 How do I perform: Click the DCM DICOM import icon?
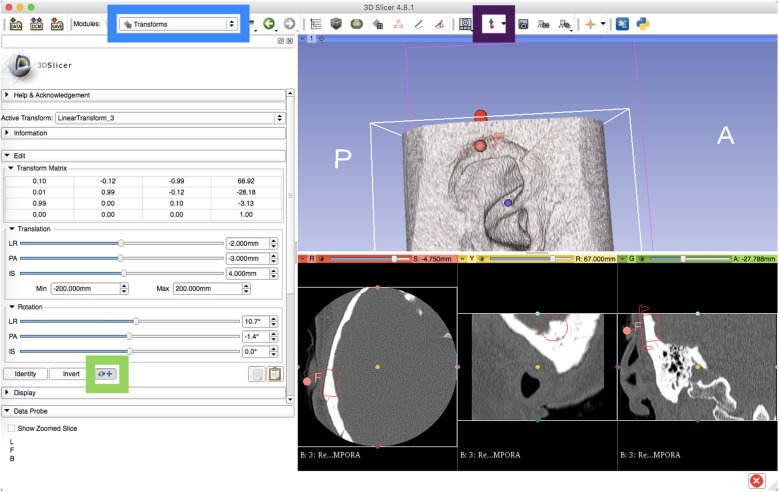pyautogui.click(x=37, y=23)
